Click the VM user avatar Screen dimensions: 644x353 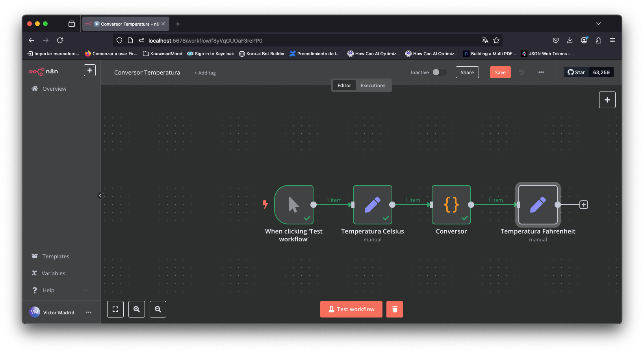pyautogui.click(x=35, y=312)
